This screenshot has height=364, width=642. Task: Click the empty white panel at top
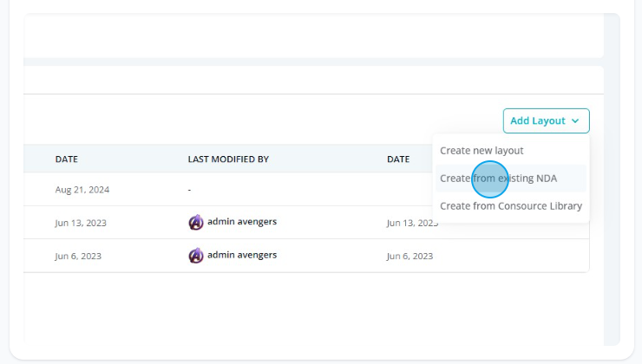point(314,36)
